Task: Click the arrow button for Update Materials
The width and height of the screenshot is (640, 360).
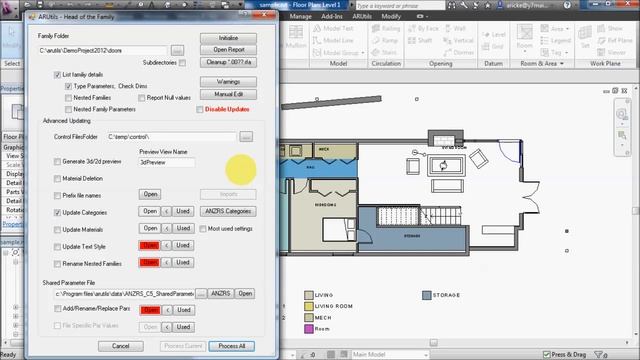Action: coord(167,229)
